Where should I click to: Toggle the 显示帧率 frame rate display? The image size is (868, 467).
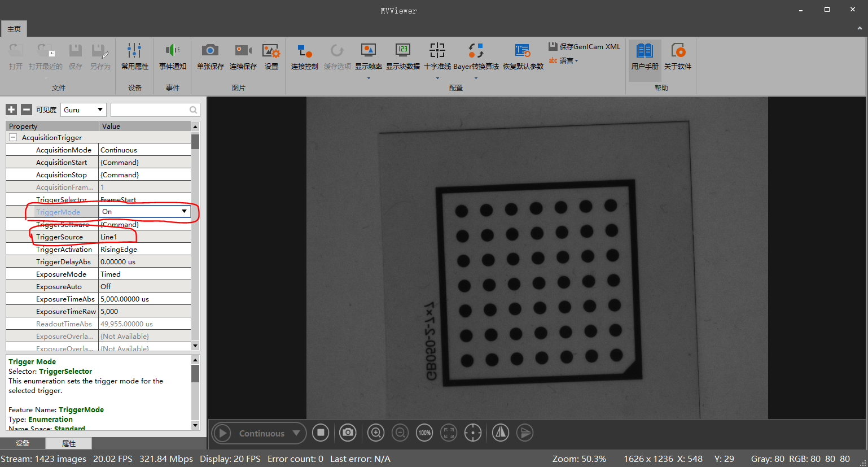coord(369,56)
